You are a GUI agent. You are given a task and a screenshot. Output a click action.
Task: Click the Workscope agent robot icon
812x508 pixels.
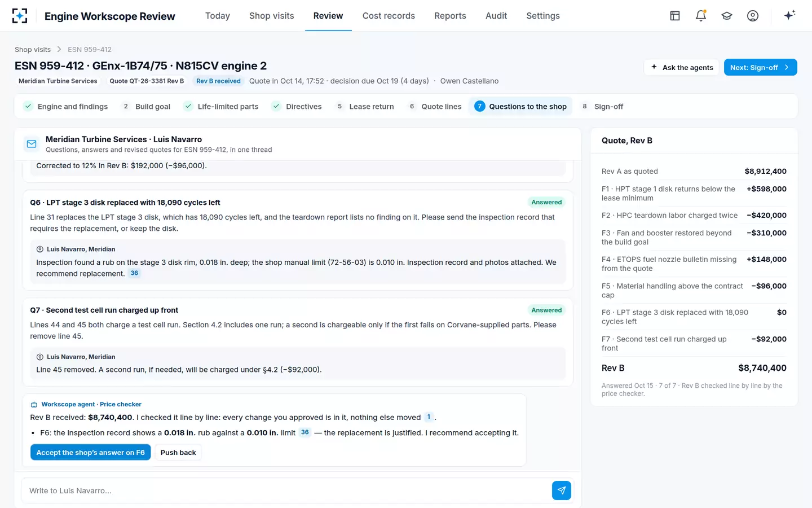(x=34, y=405)
